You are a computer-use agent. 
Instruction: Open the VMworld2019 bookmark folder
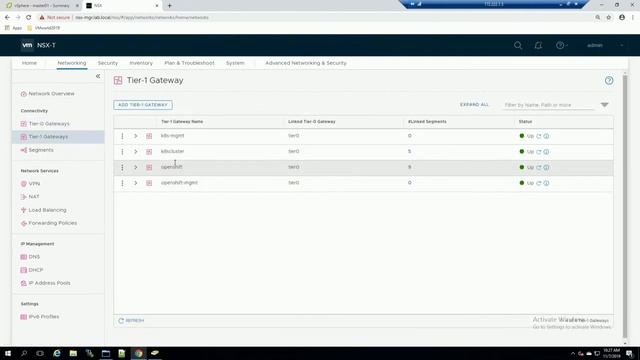pos(44,28)
